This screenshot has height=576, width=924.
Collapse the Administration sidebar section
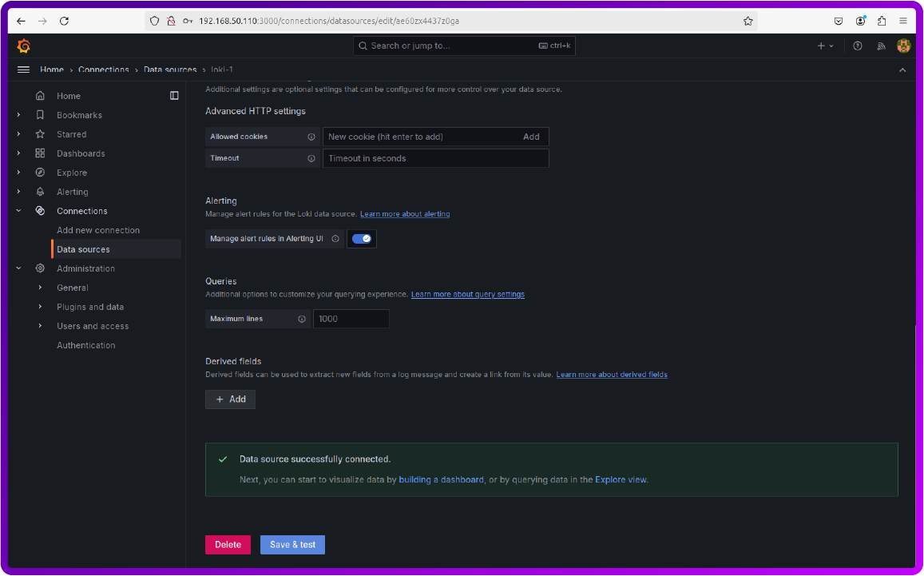coord(19,268)
